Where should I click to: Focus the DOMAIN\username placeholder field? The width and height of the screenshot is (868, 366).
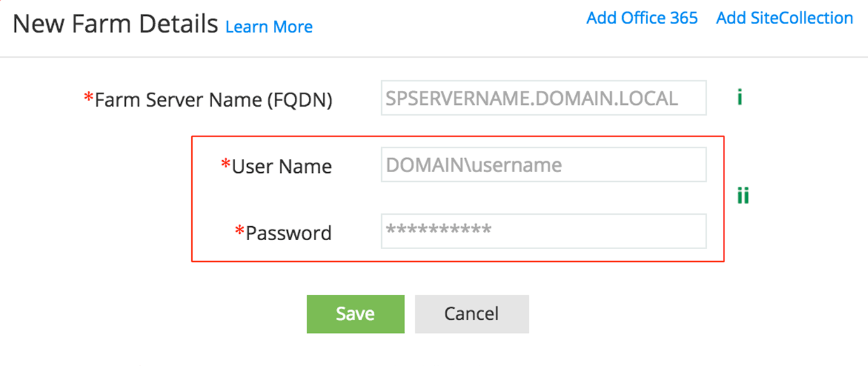coord(543,164)
